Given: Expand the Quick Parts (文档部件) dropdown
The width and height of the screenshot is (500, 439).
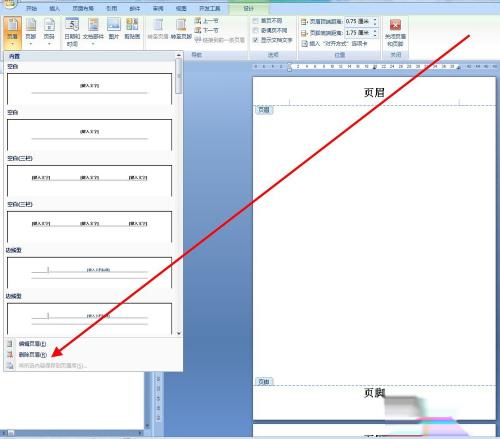Looking at the screenshot, I should 93,32.
